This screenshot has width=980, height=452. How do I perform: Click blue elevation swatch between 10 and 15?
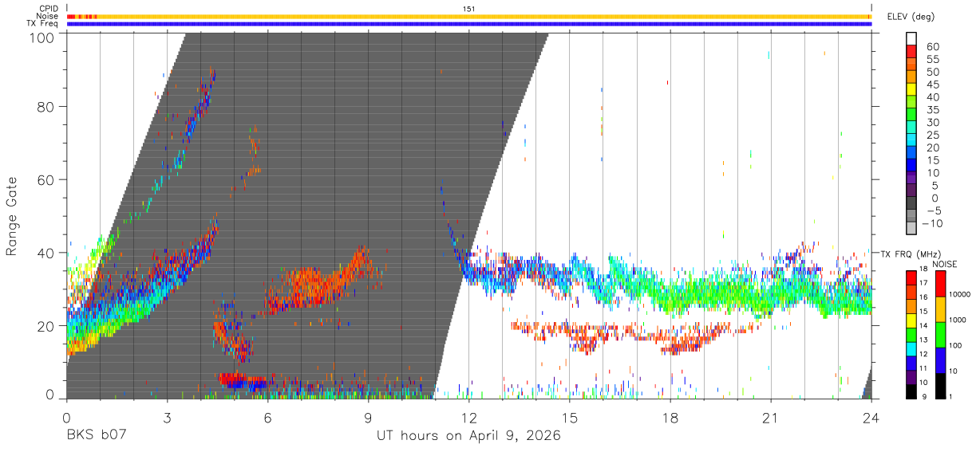click(912, 165)
